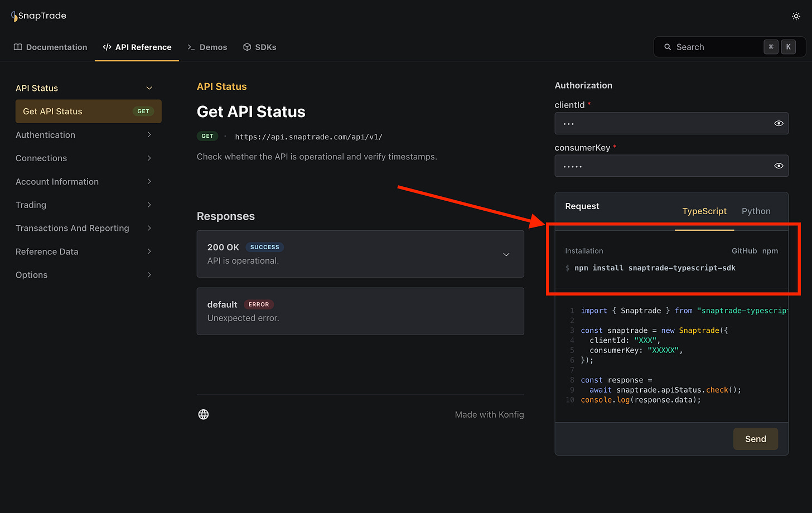Click the endpoint description sentence
The image size is (812, 513).
click(x=317, y=157)
